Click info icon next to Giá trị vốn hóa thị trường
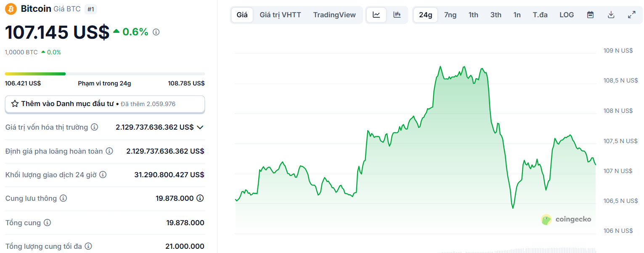Screen dimensions: 644x253 [x=95, y=127]
